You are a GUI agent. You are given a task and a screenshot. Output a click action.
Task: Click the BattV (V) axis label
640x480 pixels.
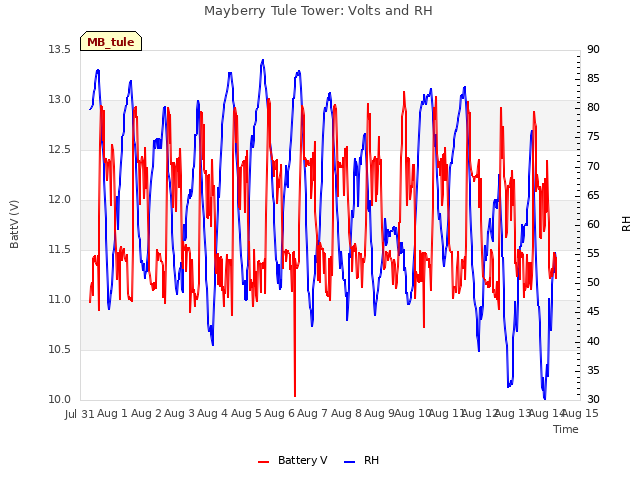point(14,224)
